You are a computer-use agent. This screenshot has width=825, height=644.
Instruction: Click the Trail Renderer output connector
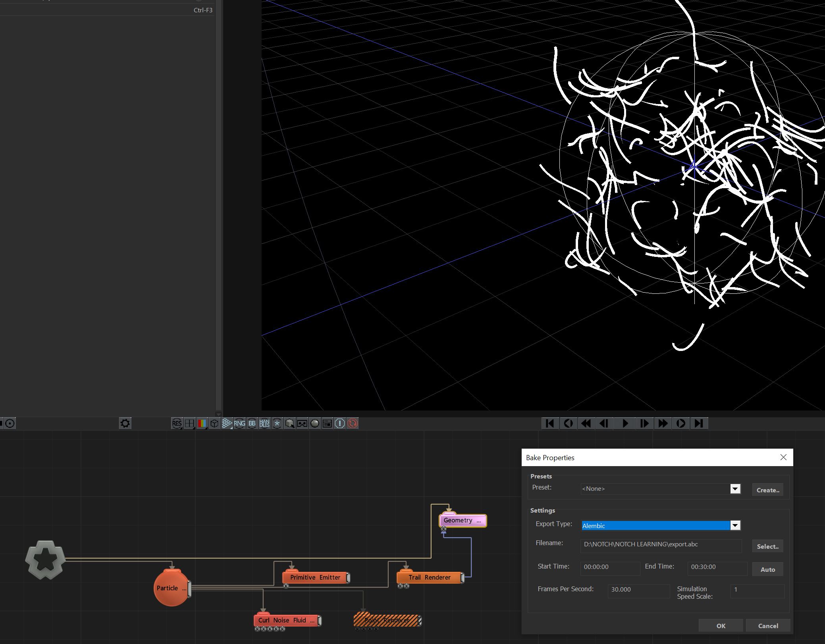coord(463,577)
